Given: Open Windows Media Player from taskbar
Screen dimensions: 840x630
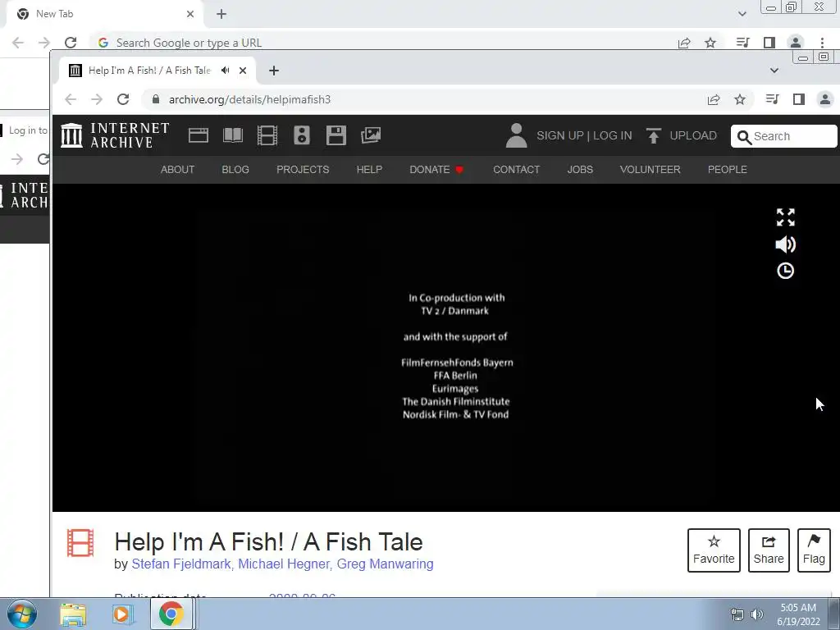Looking at the screenshot, I should (x=121, y=614).
